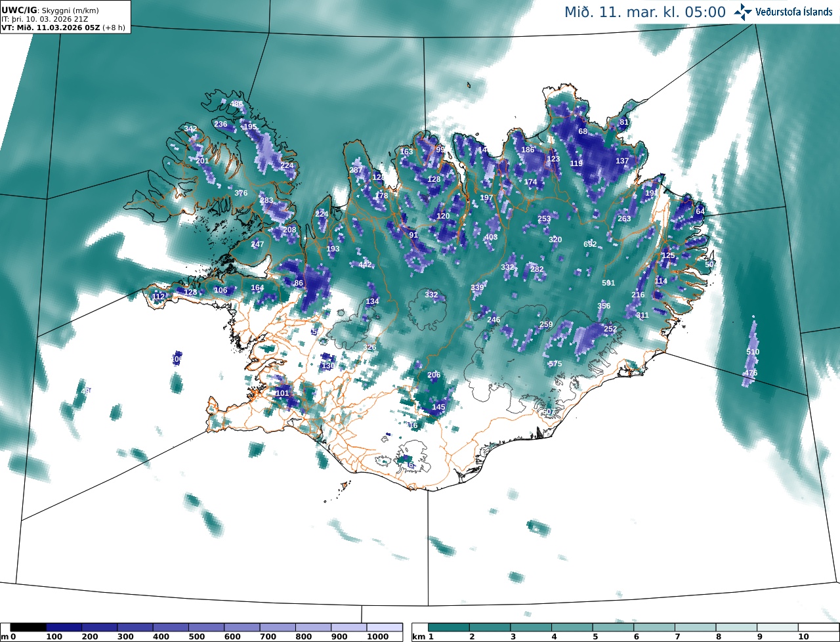Screen dimensions: 840x642
Task: Click the 195 visibility value
Action: [x=250, y=127]
